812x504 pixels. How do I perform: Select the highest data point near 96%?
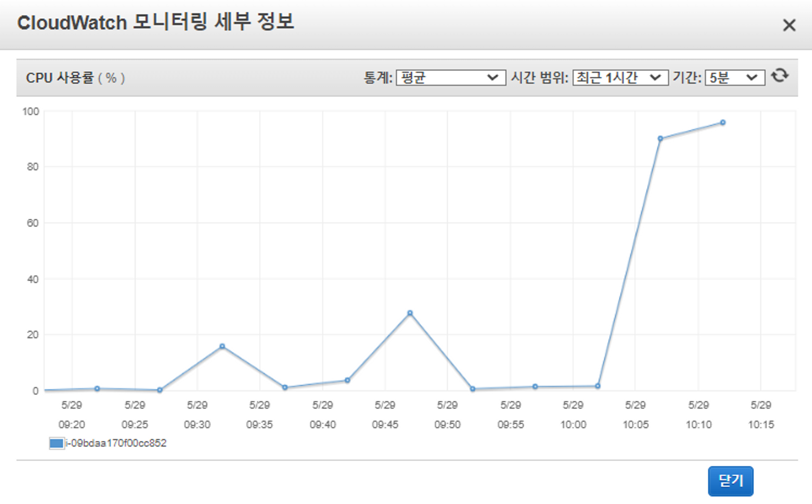(723, 123)
